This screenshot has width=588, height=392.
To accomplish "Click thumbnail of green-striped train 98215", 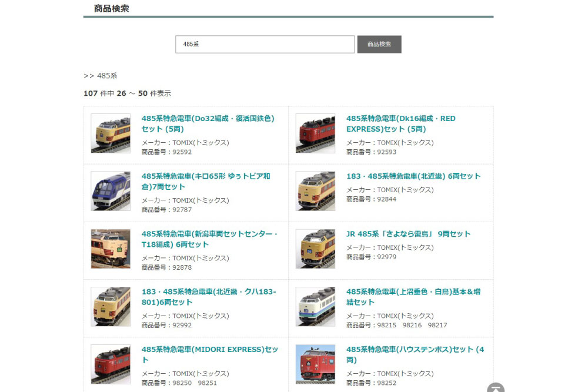I will tap(315, 307).
